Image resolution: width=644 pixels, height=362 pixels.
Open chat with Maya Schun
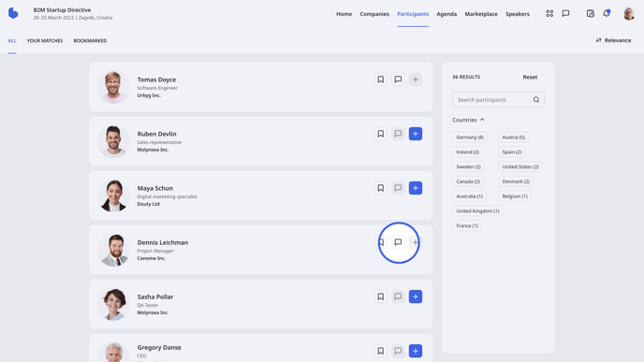398,188
